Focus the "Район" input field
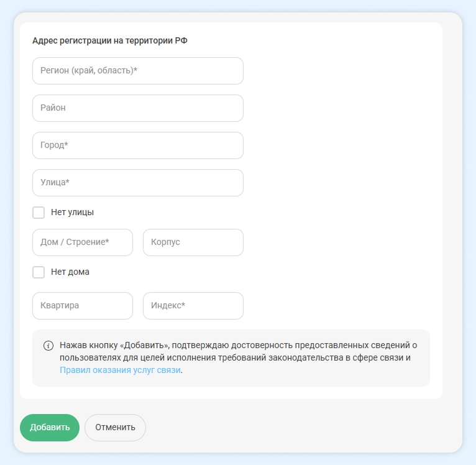The width and height of the screenshot is (476, 465). pyautogui.click(x=138, y=108)
